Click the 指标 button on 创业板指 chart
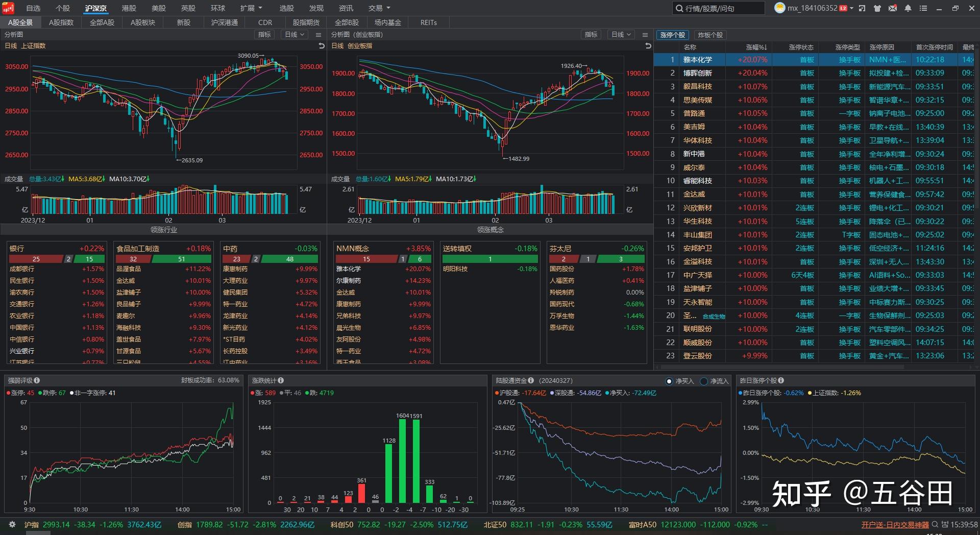Viewport: 980px width, 535px height. [591, 35]
